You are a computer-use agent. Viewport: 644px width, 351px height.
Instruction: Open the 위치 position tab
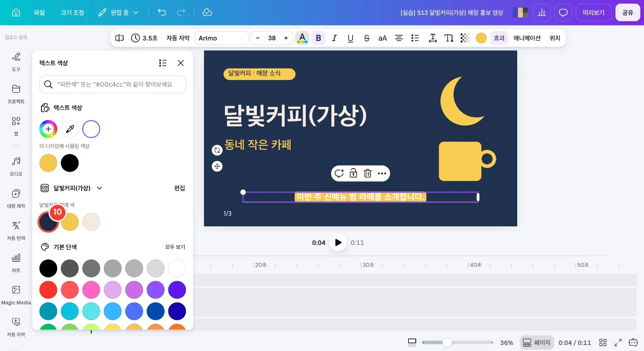[x=555, y=38]
